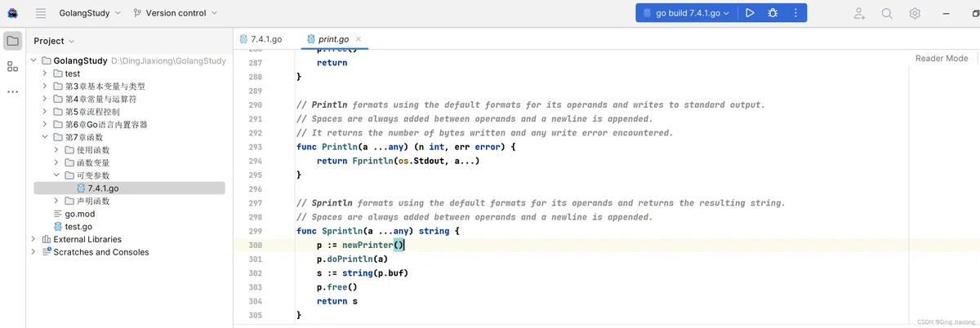Image resolution: width=980 pixels, height=328 pixels.
Task: Expand the 第5章流程控制 folder
Action: point(45,112)
